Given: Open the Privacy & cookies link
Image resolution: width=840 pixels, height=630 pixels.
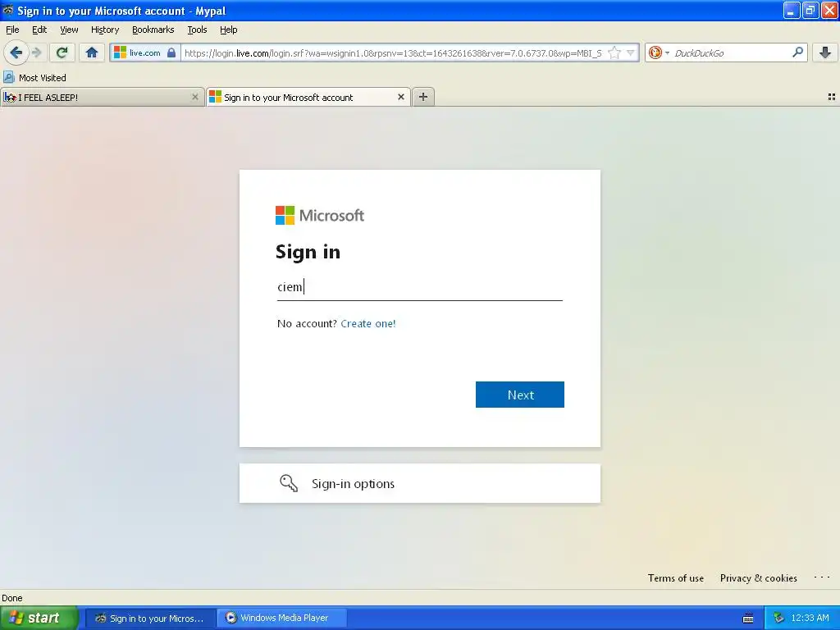Looking at the screenshot, I should tap(759, 578).
